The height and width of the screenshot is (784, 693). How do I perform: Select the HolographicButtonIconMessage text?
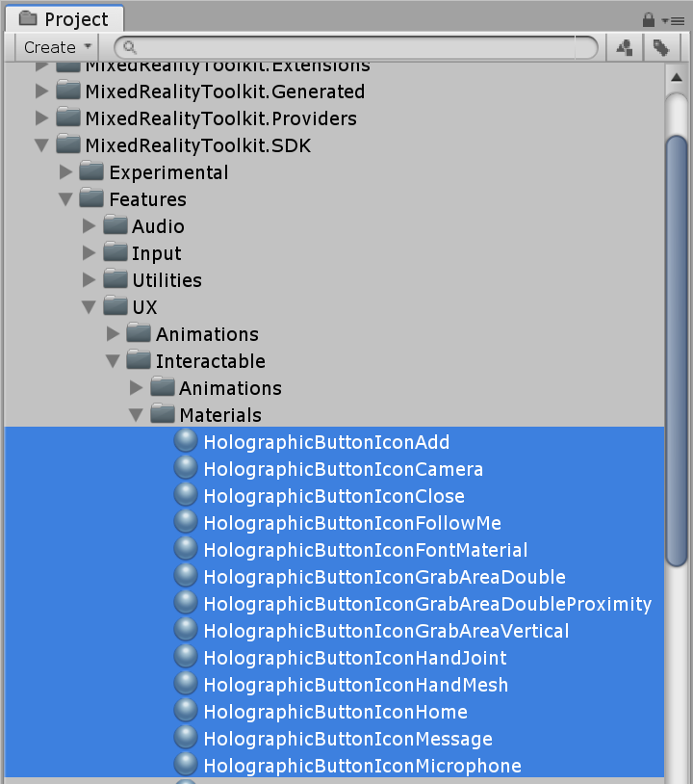[348, 739]
